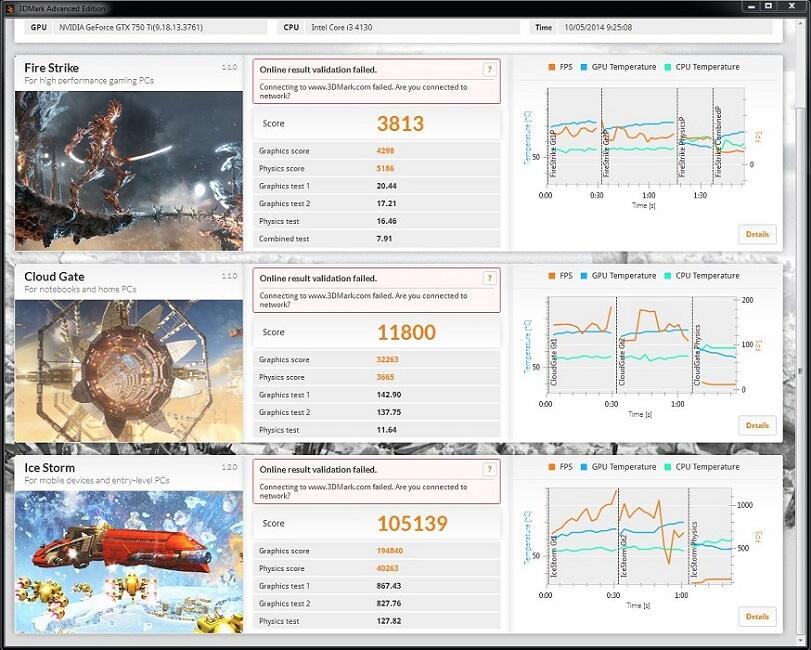The width and height of the screenshot is (811, 650).
Task: Click the Fire Strike graphics score 4298
Action: 385,151
